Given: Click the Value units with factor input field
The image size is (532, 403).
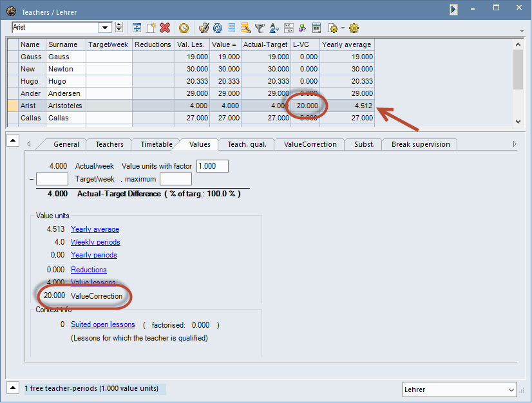Looking at the screenshot, I should coord(213,166).
